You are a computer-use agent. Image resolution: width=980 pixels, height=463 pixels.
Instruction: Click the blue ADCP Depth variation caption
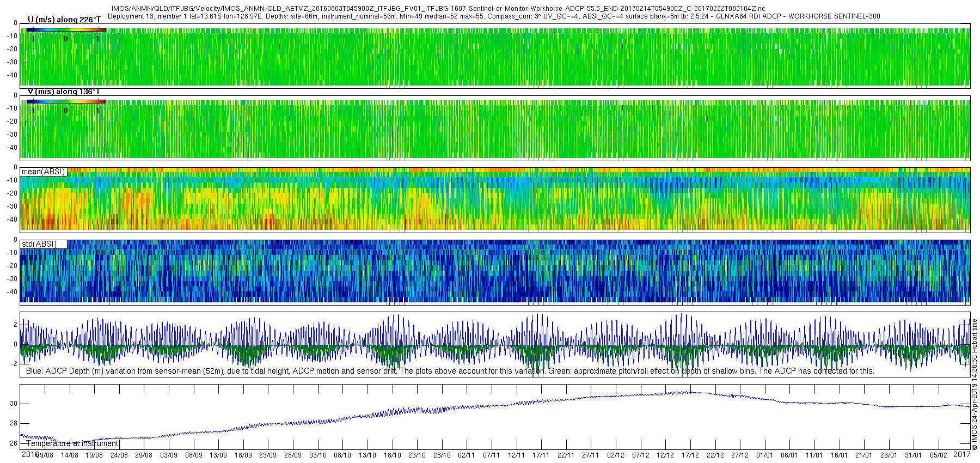pos(450,371)
